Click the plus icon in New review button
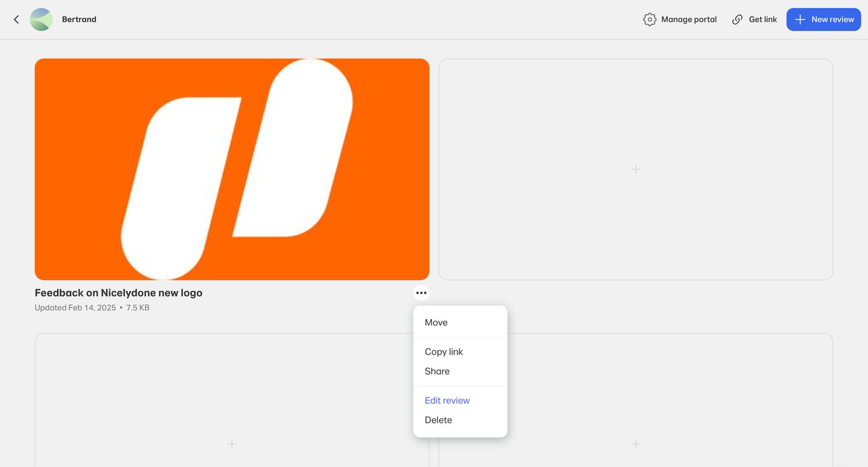868x467 pixels. point(800,20)
